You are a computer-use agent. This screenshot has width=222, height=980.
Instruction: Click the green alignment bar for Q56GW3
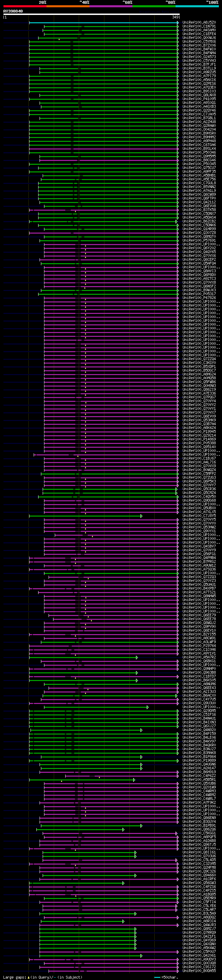[77, 883]
